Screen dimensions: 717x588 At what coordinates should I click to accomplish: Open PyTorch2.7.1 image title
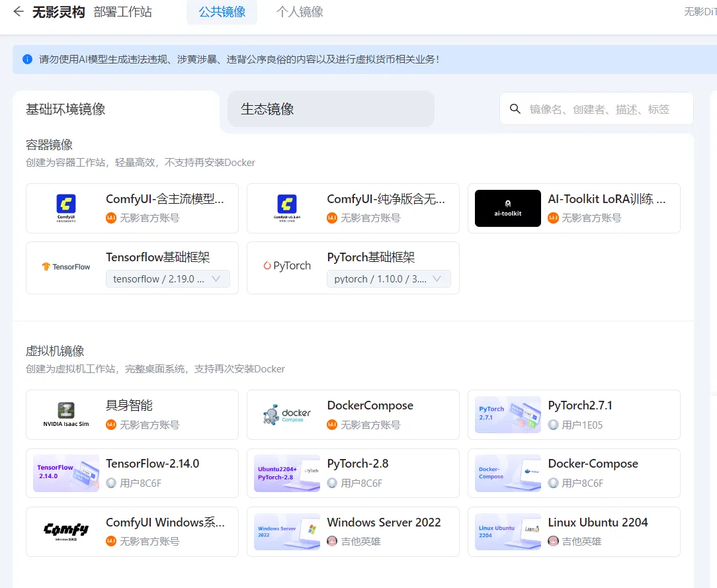[580, 405]
